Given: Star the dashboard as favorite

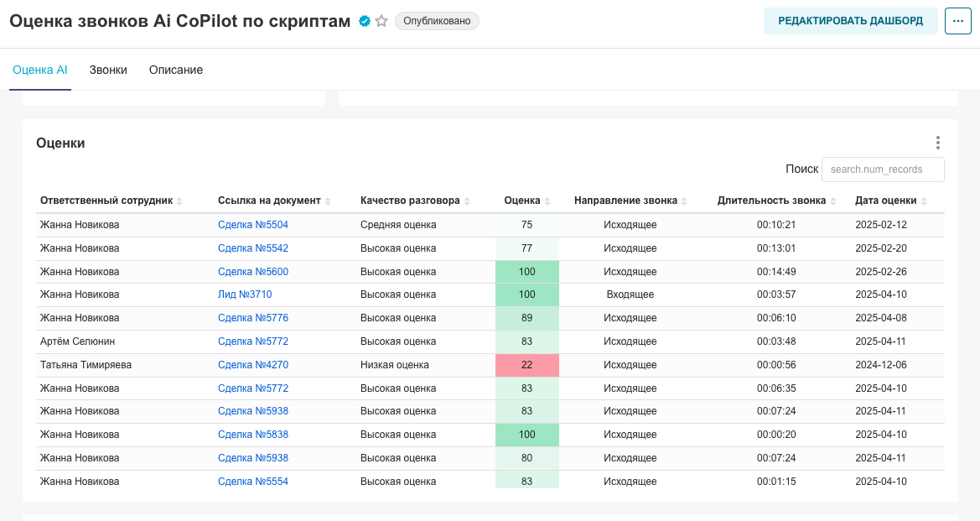Looking at the screenshot, I should coord(381,22).
